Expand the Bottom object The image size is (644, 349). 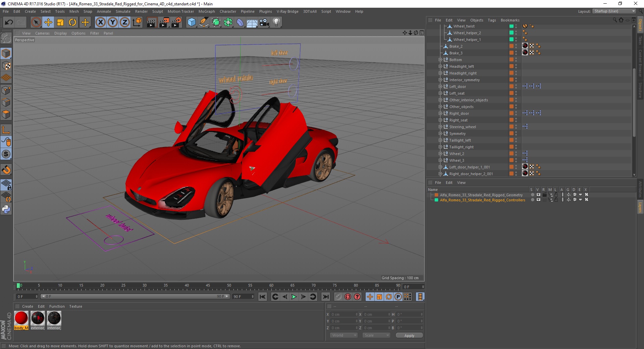coord(440,60)
